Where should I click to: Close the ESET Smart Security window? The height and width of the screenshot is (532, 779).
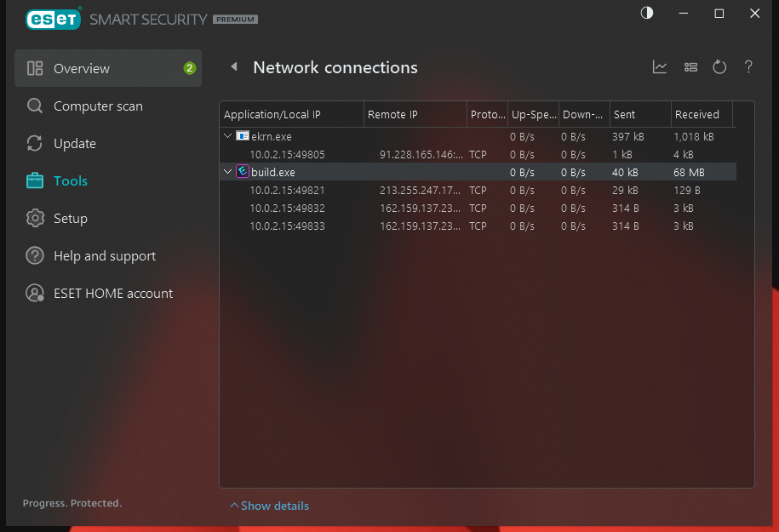754,14
